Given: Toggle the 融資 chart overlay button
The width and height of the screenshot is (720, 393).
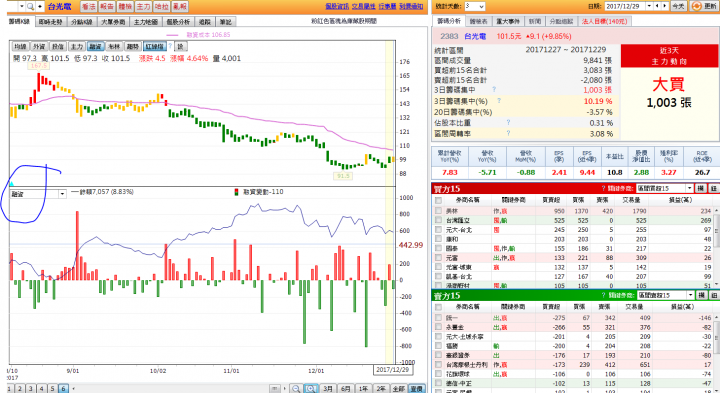Looking at the screenshot, I should point(96,46).
